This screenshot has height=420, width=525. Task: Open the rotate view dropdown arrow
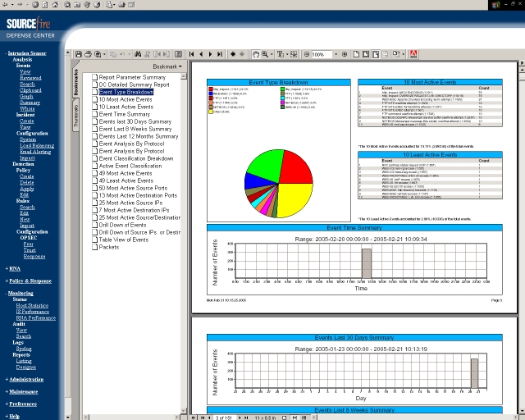click(403, 54)
